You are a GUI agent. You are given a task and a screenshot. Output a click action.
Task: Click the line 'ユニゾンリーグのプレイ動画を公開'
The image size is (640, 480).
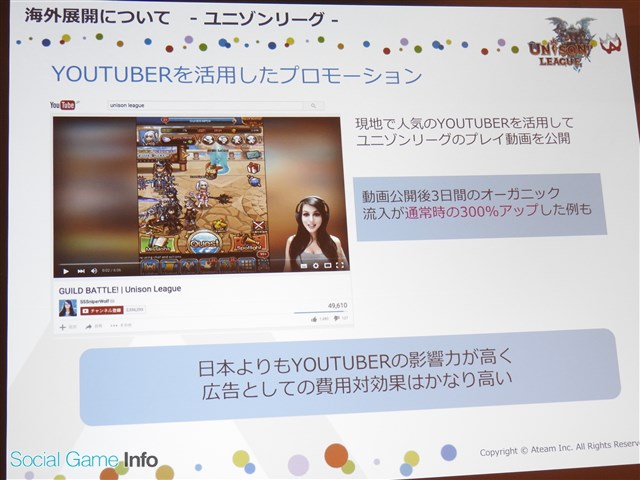[x=463, y=139]
